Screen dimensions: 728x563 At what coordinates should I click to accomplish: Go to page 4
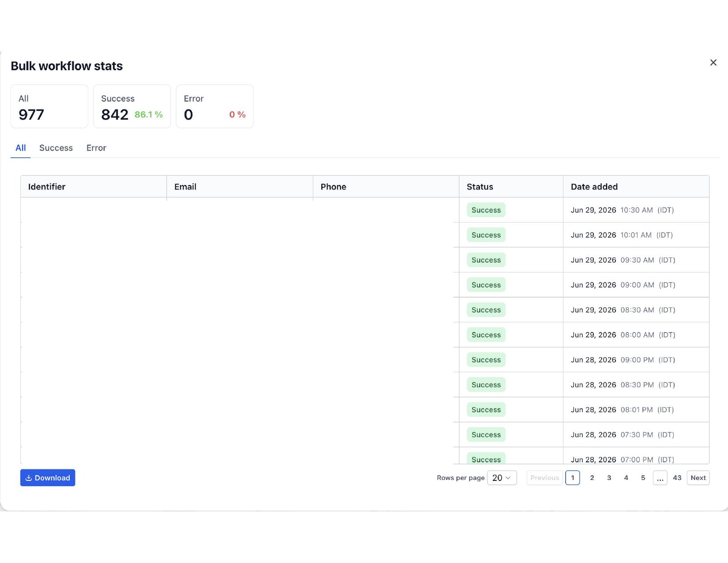click(x=626, y=478)
